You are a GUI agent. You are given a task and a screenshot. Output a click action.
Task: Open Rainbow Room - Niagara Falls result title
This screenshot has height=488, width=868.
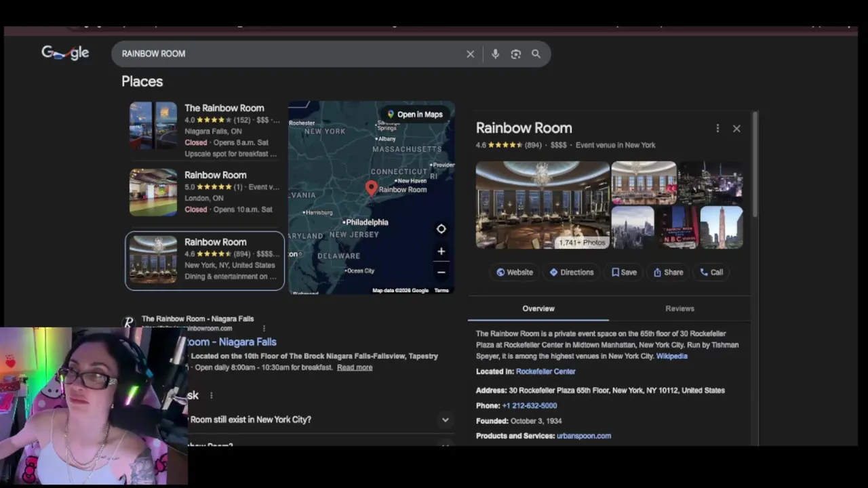[x=231, y=342]
